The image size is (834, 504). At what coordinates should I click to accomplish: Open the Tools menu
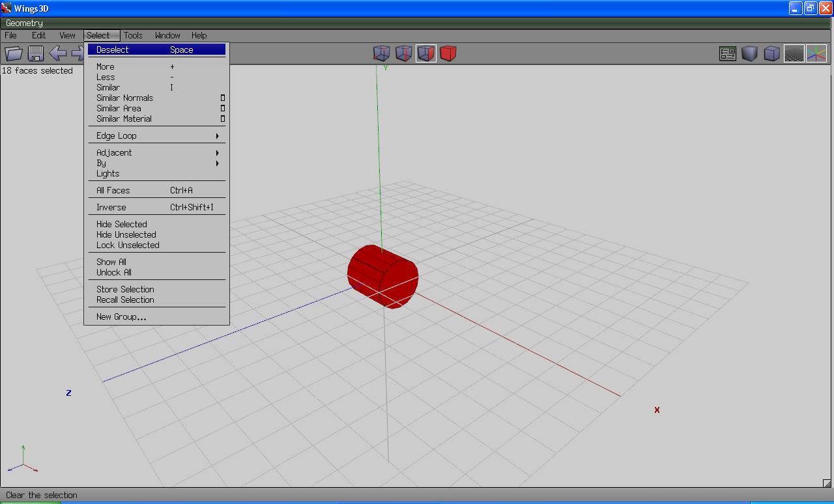pyautogui.click(x=134, y=35)
